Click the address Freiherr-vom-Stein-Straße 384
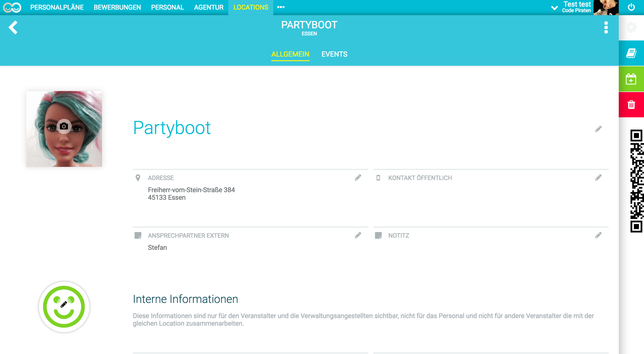644x354 pixels. [191, 190]
